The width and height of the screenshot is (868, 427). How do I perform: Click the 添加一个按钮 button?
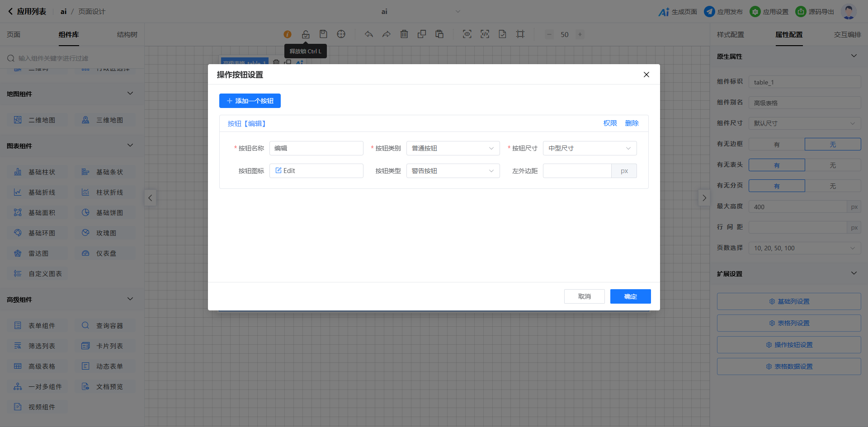tap(250, 101)
